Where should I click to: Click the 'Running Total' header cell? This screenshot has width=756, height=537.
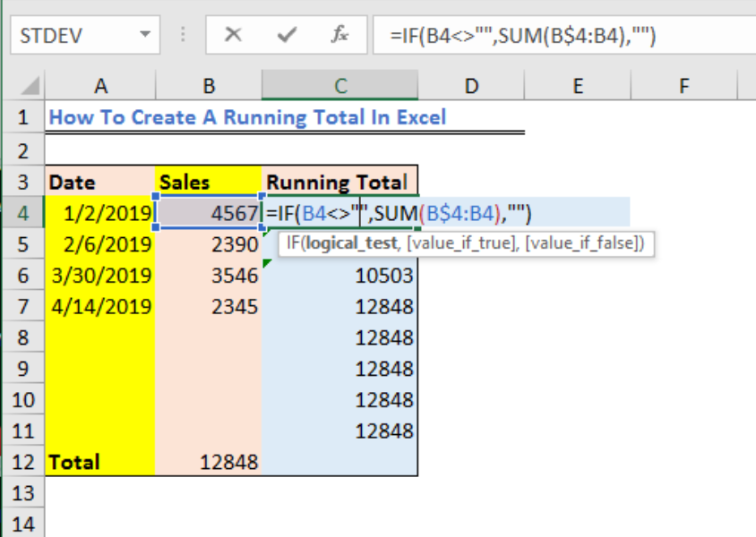click(x=339, y=182)
